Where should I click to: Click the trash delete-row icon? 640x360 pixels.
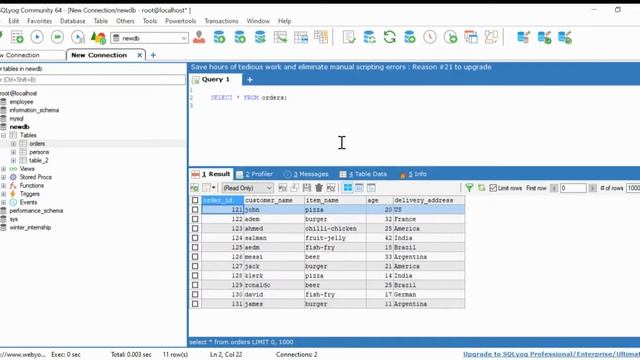coord(319,188)
